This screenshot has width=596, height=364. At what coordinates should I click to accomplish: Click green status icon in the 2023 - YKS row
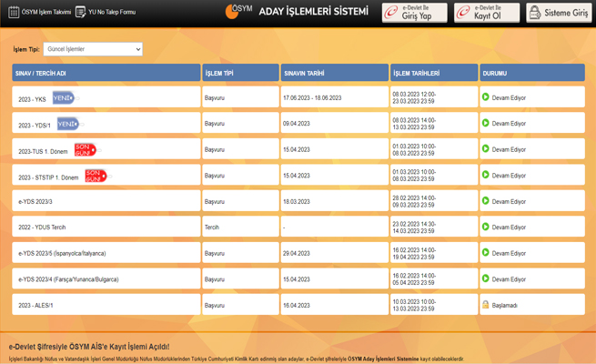click(485, 97)
